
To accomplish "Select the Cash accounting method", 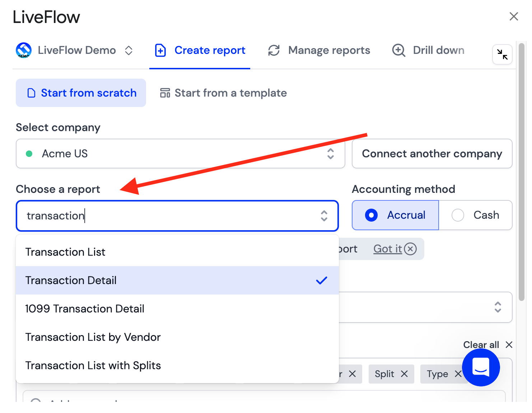I will click(475, 215).
